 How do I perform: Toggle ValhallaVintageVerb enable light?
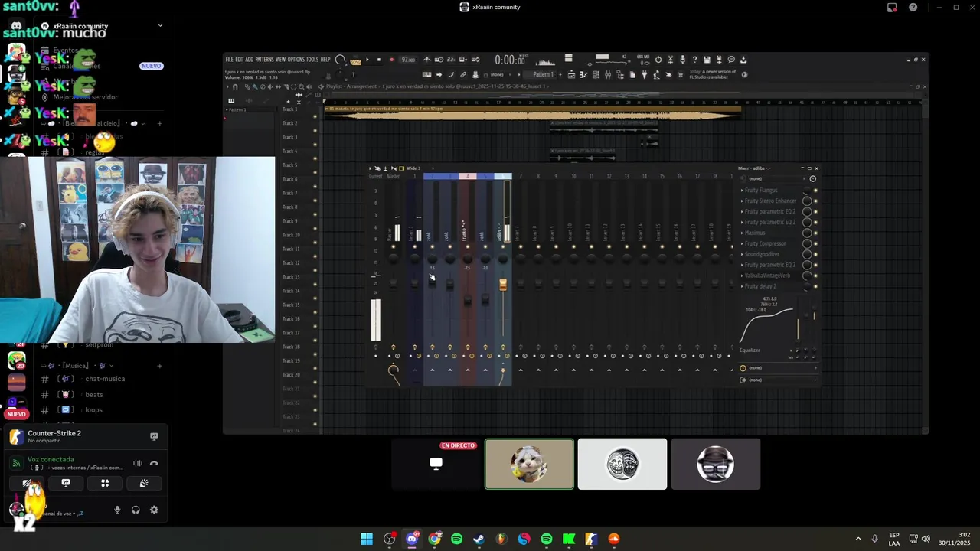pos(815,275)
